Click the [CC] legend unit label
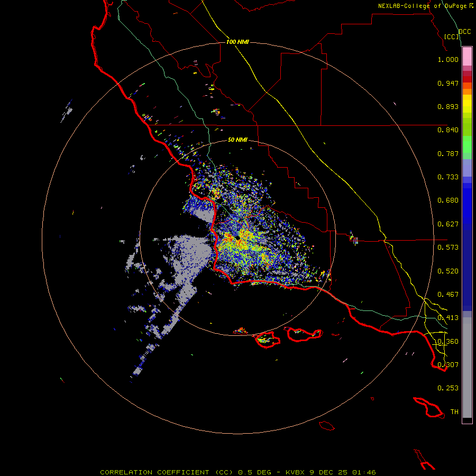Screen dimensions: 476x476 [452, 36]
